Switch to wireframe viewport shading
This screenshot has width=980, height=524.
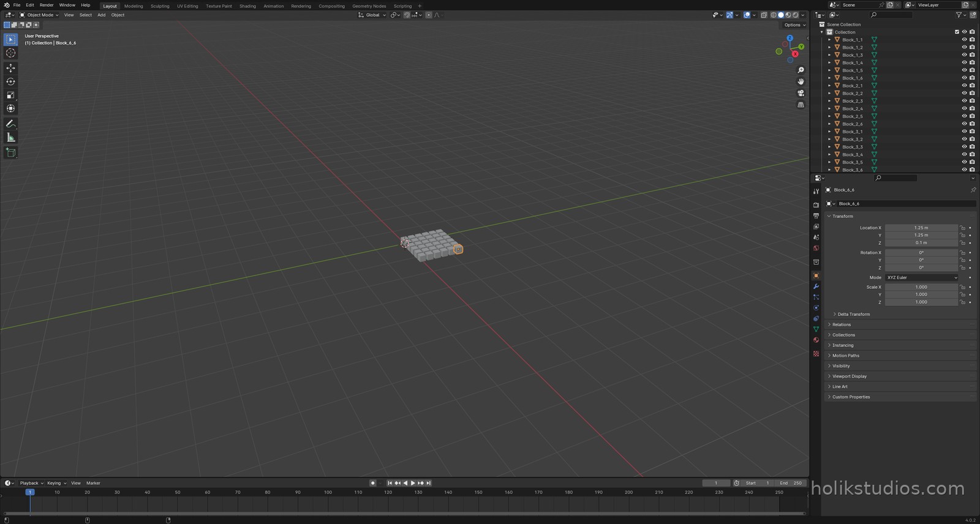(774, 15)
